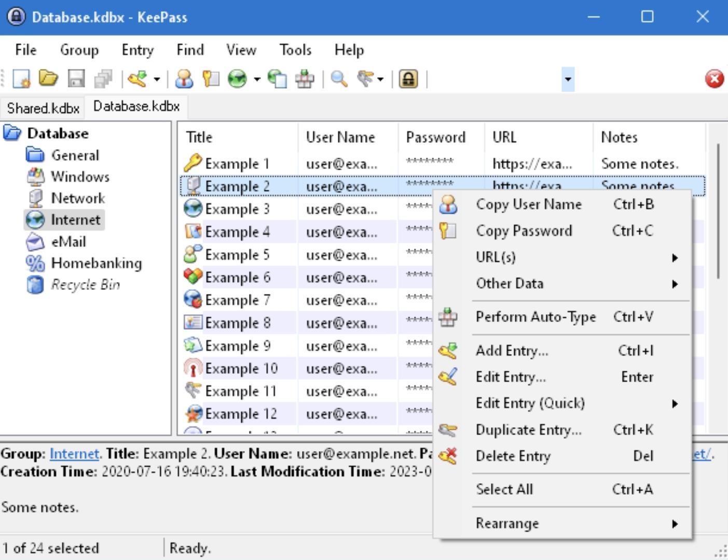
Task: Close the active database with the red X icon
Action: (715, 79)
